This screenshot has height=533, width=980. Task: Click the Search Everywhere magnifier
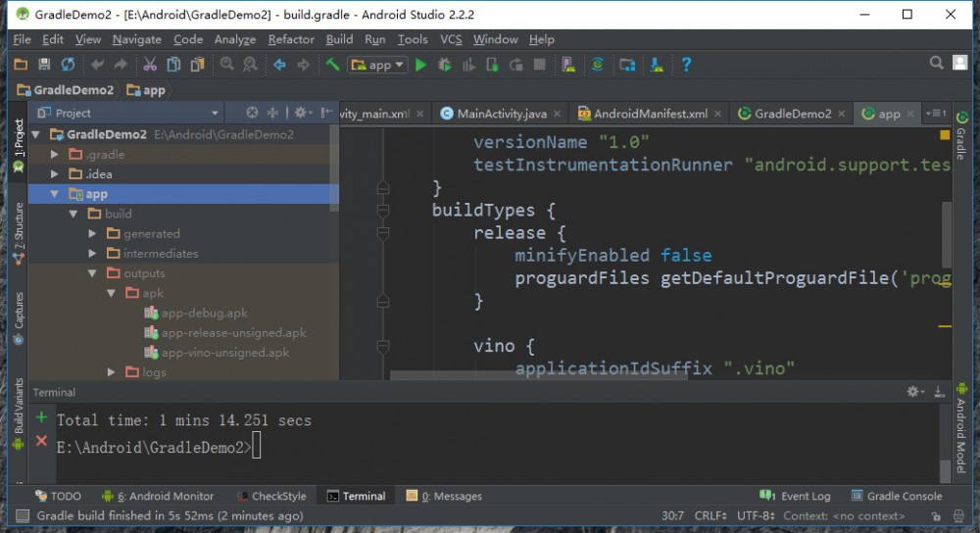936,63
